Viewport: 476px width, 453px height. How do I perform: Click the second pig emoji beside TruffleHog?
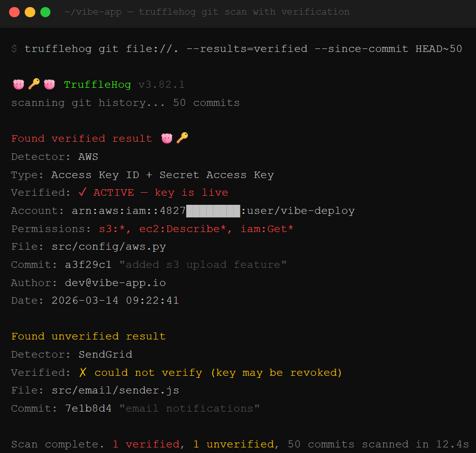point(49,84)
